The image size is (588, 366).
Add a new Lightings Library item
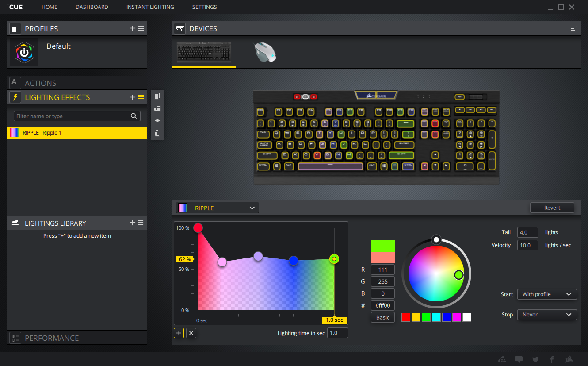pos(132,223)
